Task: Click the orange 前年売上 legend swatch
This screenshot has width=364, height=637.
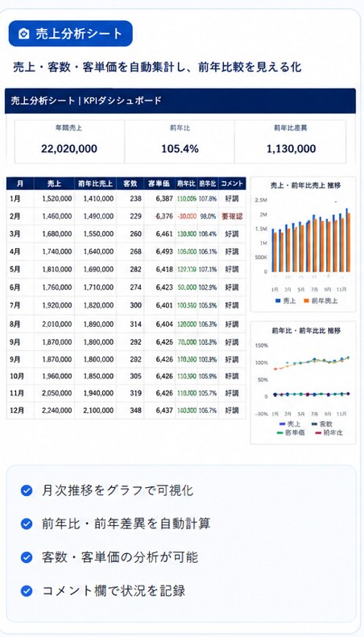Action: pos(306,301)
